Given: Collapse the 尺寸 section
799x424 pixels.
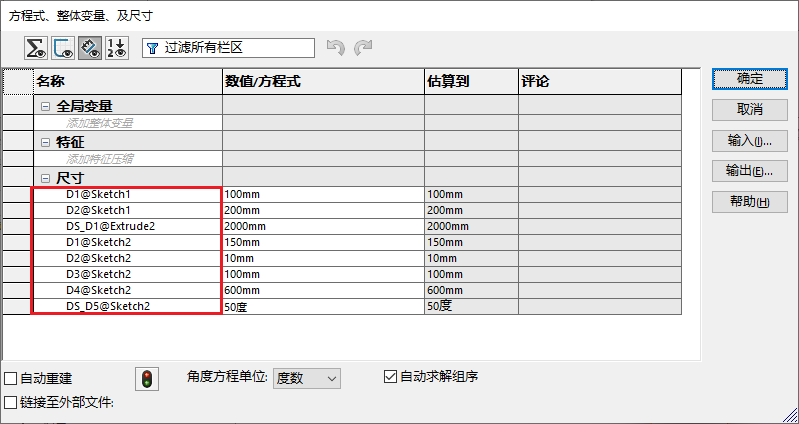Looking at the screenshot, I should (46, 178).
